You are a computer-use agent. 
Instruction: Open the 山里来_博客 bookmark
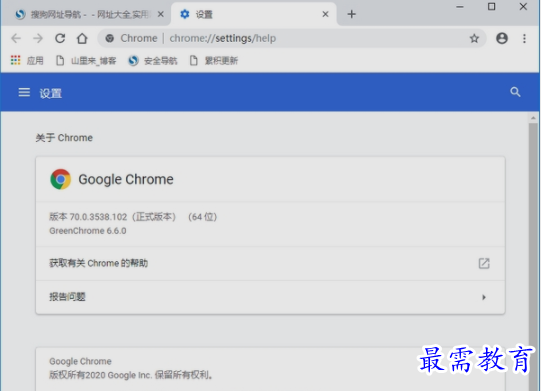tap(86, 61)
